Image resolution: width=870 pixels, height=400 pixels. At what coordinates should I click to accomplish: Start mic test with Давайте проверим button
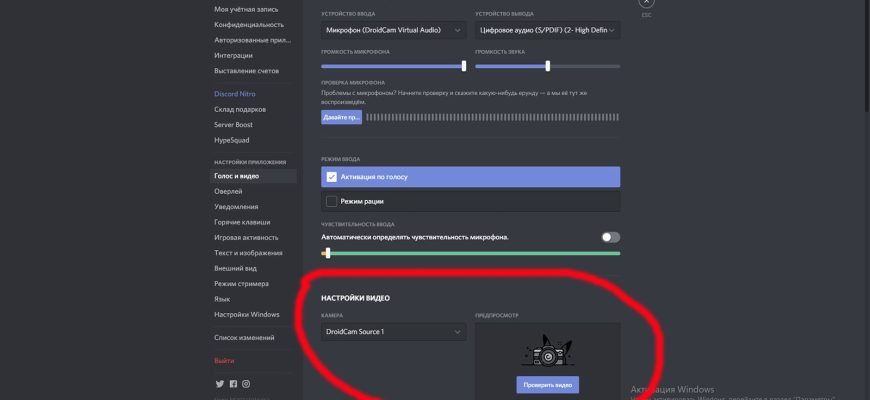pyautogui.click(x=341, y=117)
